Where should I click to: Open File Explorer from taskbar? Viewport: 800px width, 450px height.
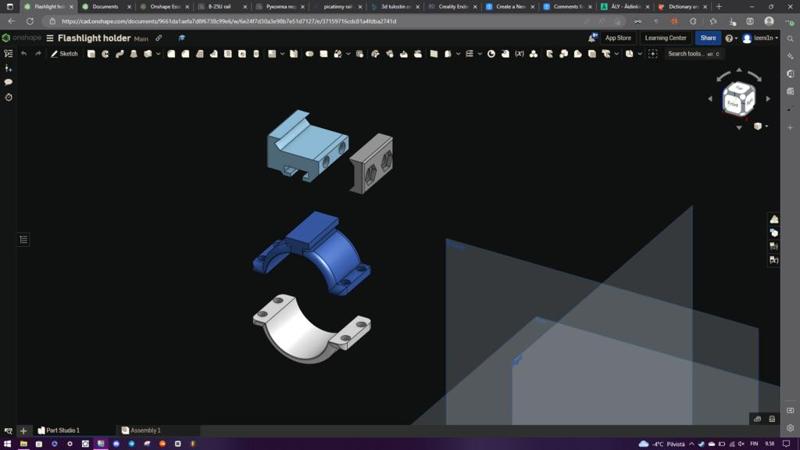pos(23,444)
